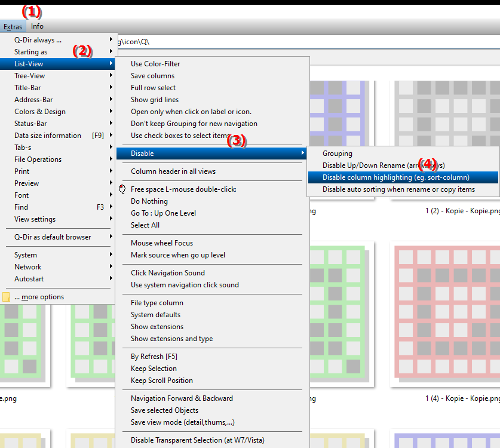
Task: Click the '... more options' entry
Action: pyautogui.click(x=58, y=297)
